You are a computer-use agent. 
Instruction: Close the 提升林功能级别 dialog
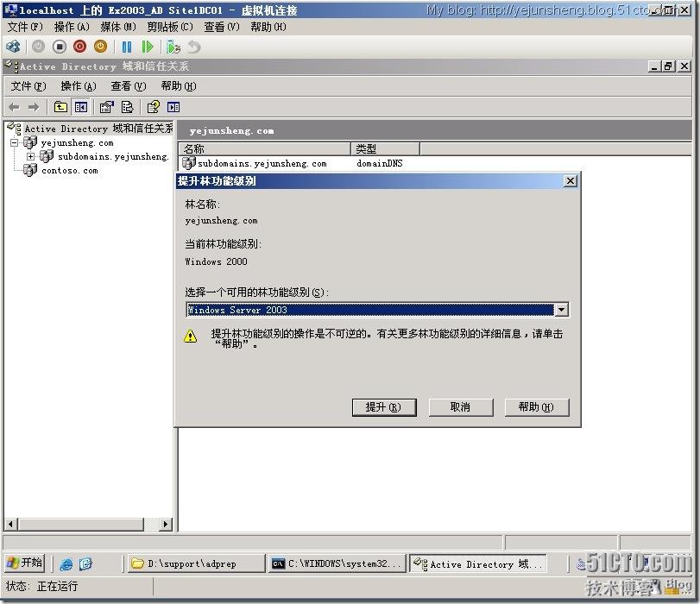coord(570,181)
